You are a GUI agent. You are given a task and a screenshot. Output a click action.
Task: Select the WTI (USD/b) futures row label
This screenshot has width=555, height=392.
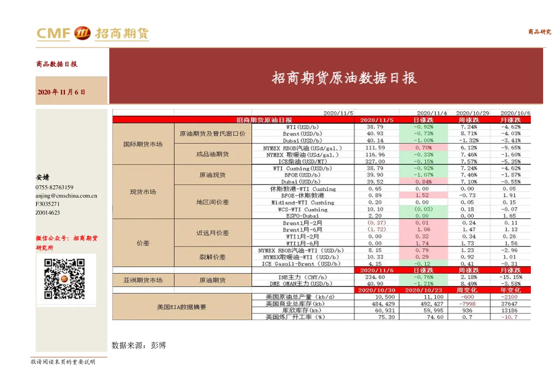coord(303,127)
